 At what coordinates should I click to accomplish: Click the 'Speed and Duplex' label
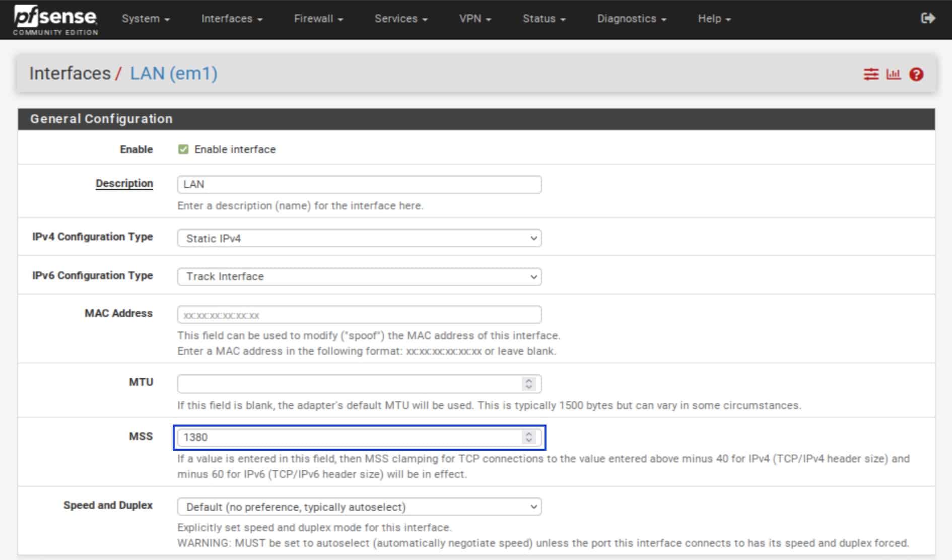click(108, 505)
